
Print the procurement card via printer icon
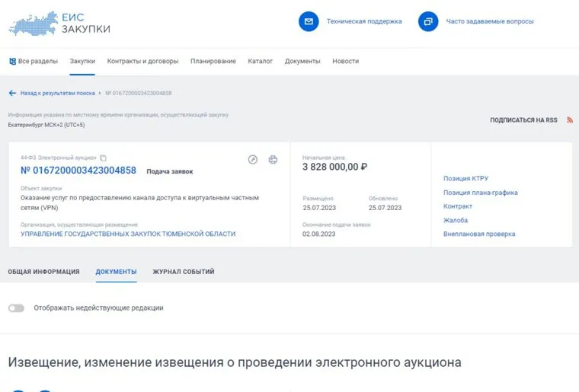(x=274, y=159)
